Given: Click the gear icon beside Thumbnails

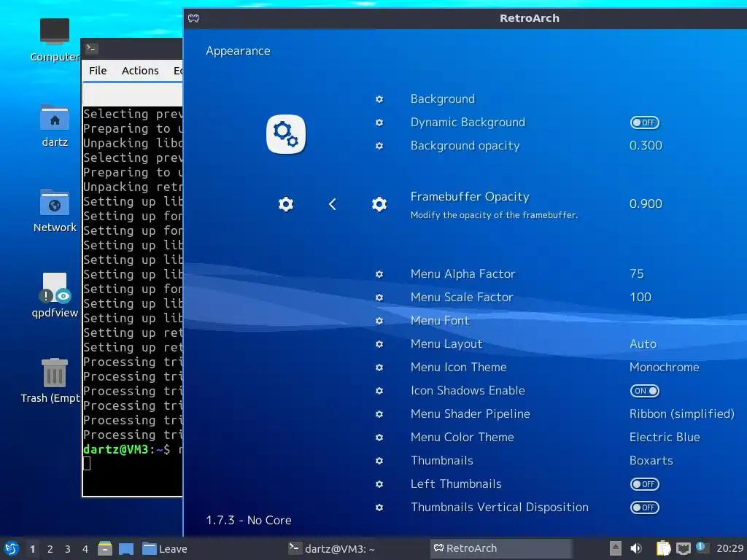Looking at the screenshot, I should [379, 461].
